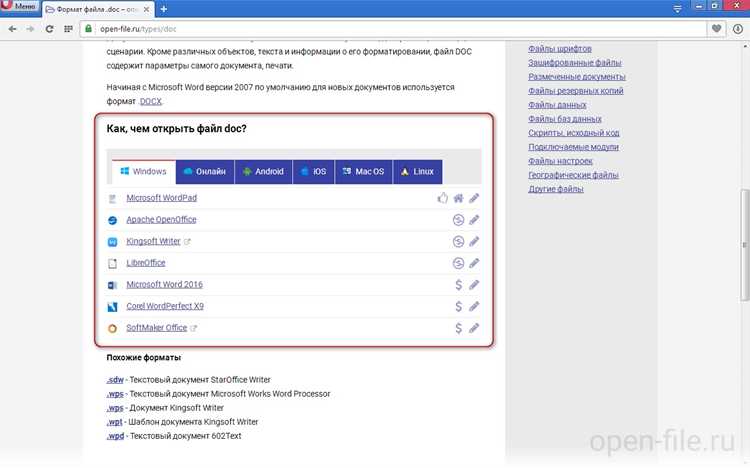This screenshot has width=750, height=468.
Task: Click the house icon in WordPad row
Action: click(x=458, y=198)
